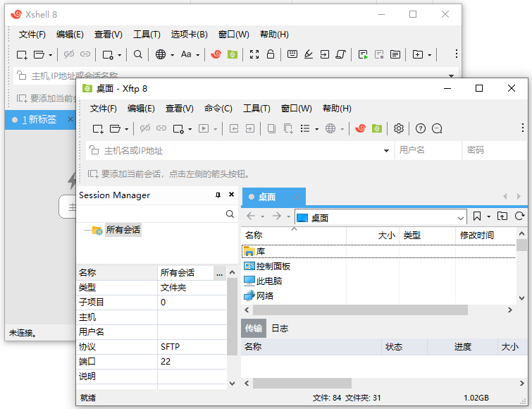The image size is (532, 409).
Task: Click the bookmark icon beside the path bar
Action: pos(477,216)
